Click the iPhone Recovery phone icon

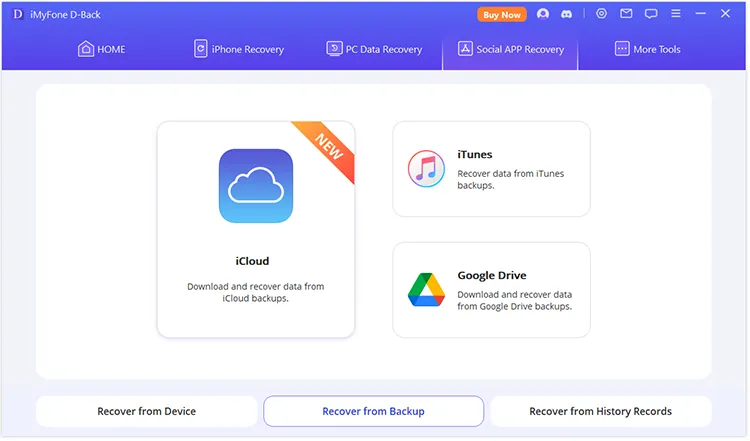pos(200,49)
